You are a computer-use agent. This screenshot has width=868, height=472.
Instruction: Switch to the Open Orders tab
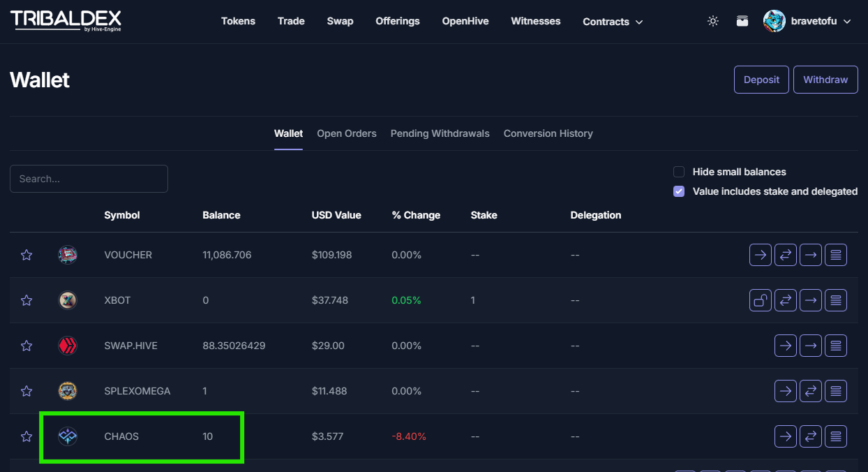[347, 133]
